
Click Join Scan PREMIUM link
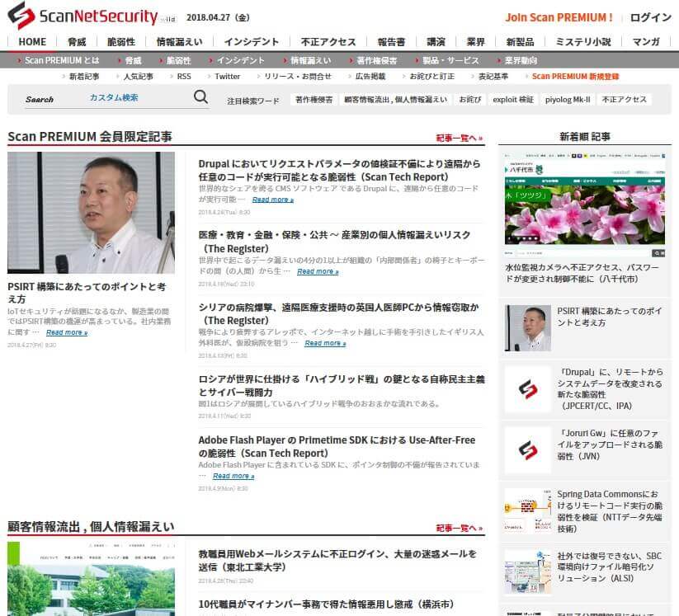tap(559, 17)
